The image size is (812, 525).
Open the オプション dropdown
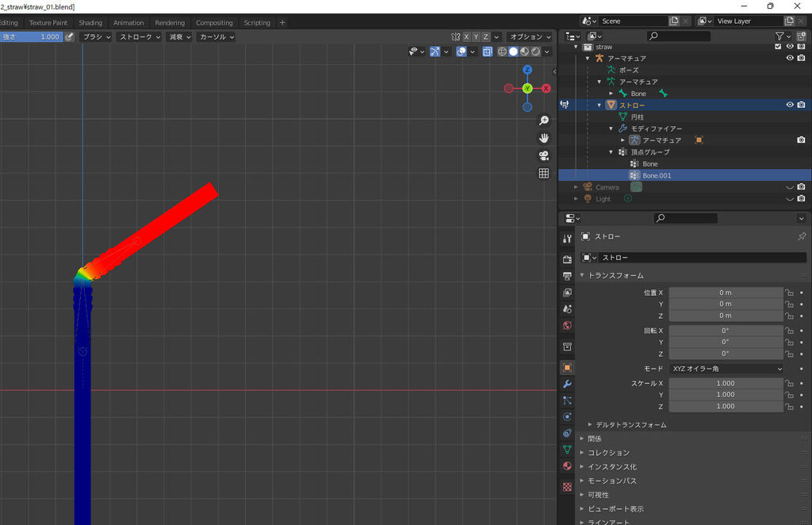(530, 36)
